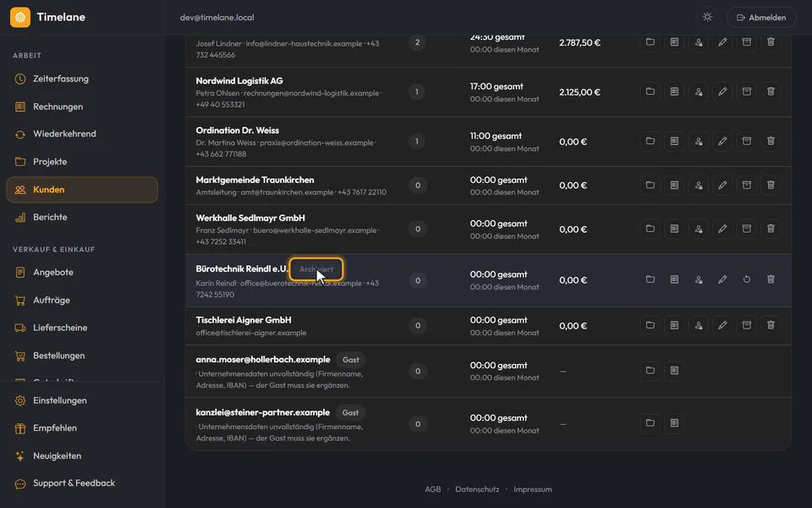
Task: Go to Aufträge in sidebar
Action: pyautogui.click(x=82, y=300)
